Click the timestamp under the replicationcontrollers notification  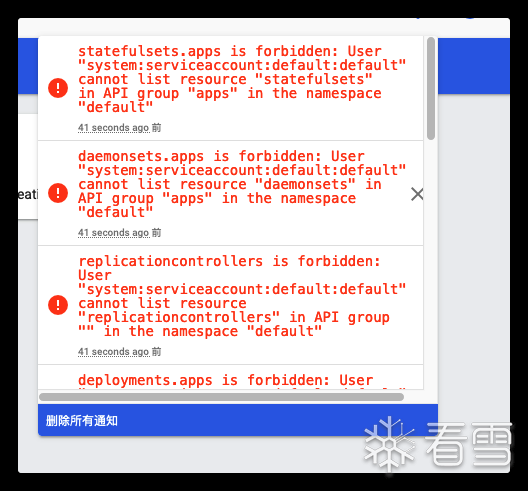120,352
